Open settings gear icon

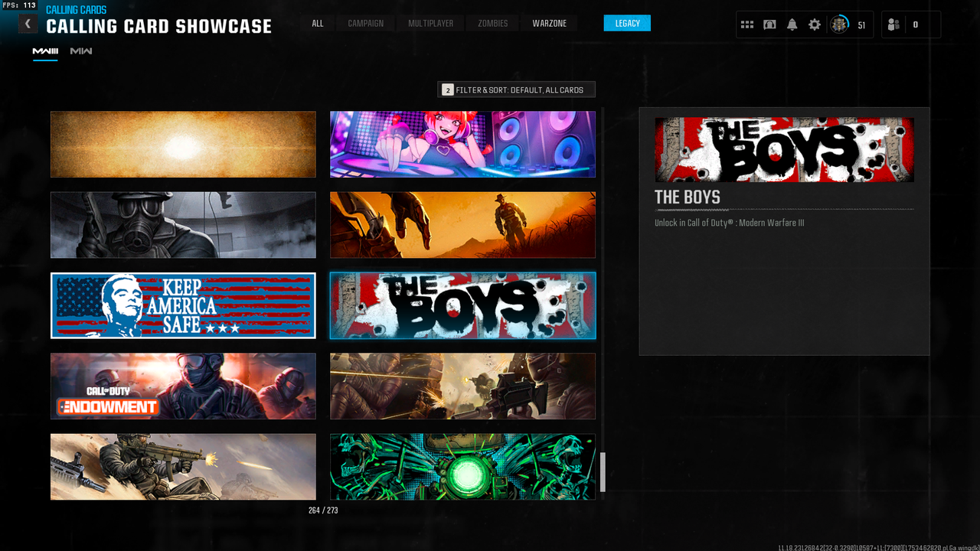(x=815, y=24)
